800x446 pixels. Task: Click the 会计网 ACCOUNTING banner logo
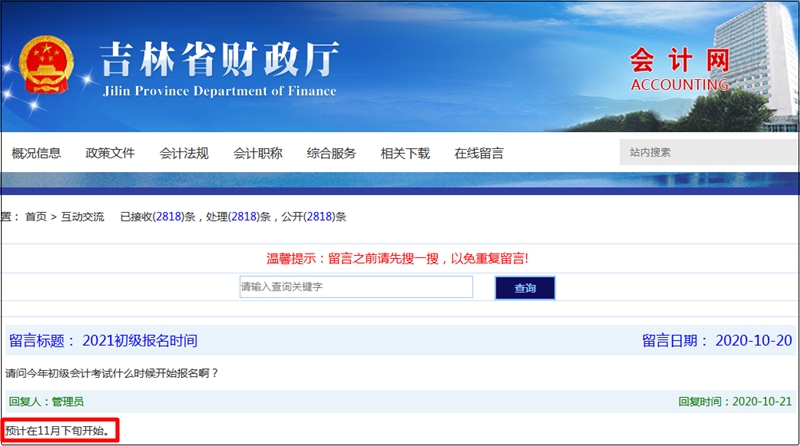pos(680,70)
